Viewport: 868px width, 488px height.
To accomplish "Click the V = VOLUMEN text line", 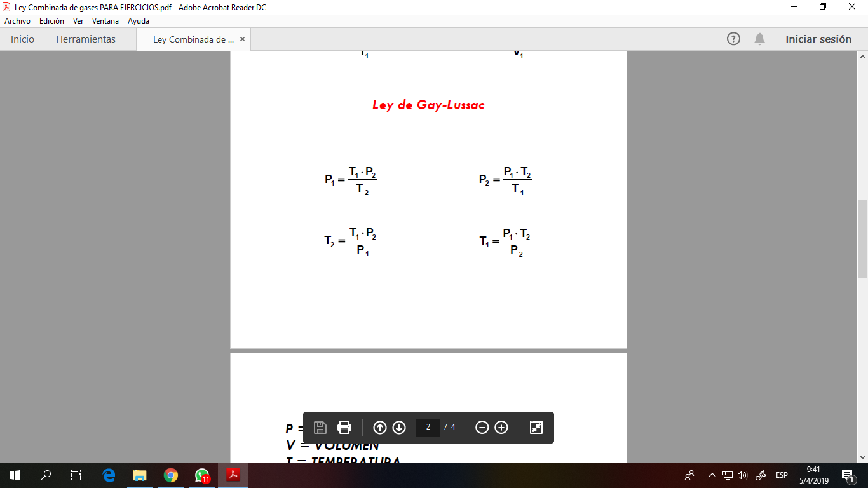I will click(332, 445).
